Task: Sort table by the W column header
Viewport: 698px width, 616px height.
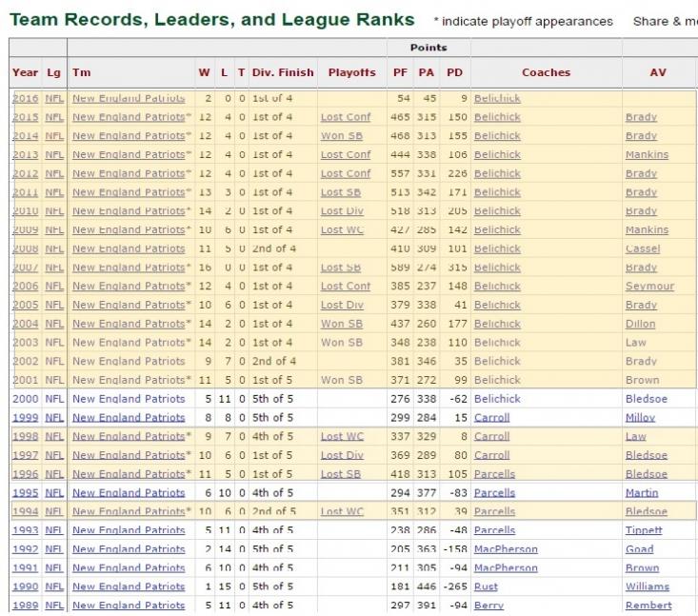Action: click(205, 72)
